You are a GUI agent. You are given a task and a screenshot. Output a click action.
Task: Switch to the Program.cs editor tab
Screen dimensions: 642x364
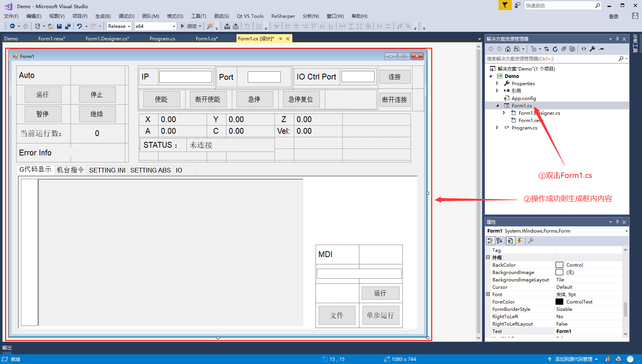(x=162, y=39)
